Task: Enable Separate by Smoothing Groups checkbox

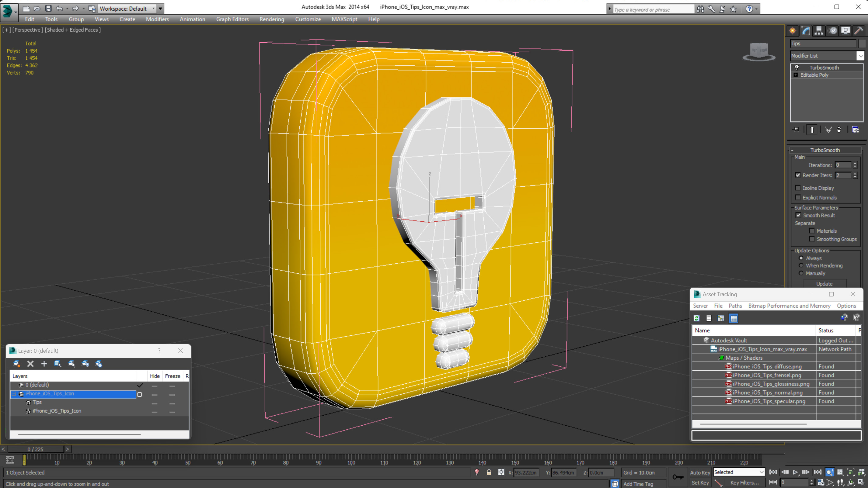Action: (812, 239)
